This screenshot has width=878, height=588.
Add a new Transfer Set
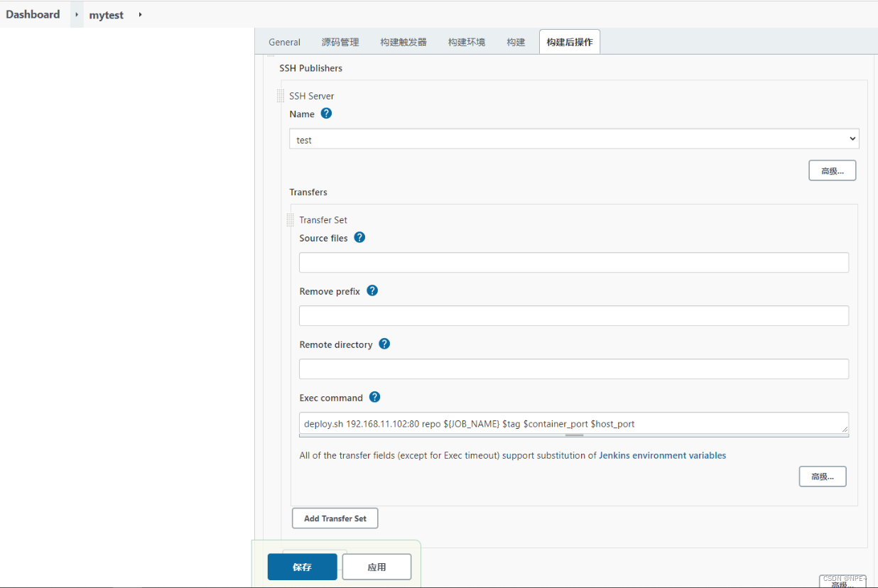tap(335, 518)
